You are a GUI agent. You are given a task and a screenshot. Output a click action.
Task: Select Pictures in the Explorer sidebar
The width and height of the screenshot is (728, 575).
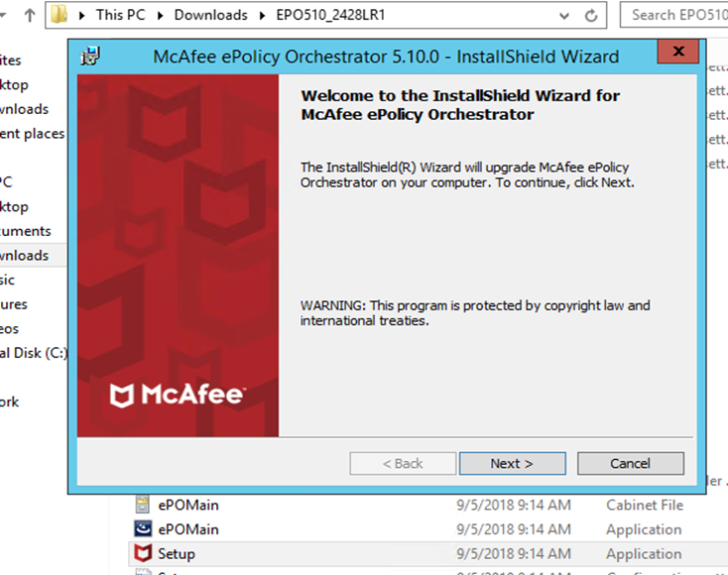[x=14, y=304]
